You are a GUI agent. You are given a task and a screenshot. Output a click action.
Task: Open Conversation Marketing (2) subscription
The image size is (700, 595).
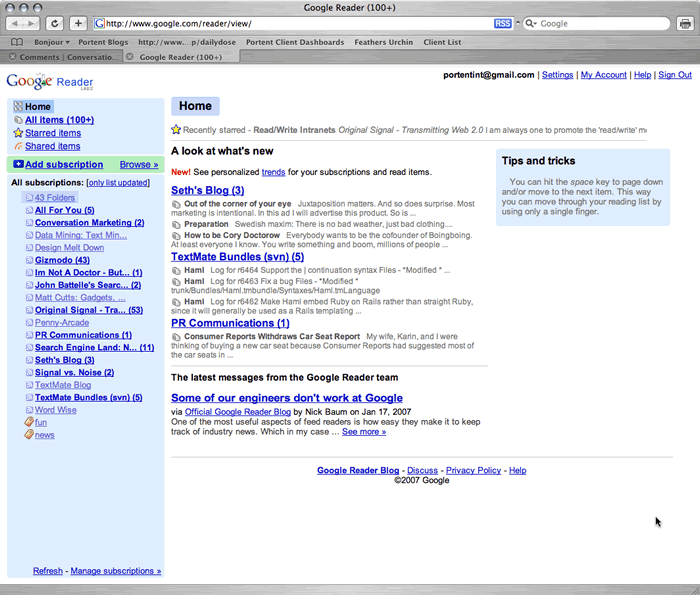click(90, 222)
